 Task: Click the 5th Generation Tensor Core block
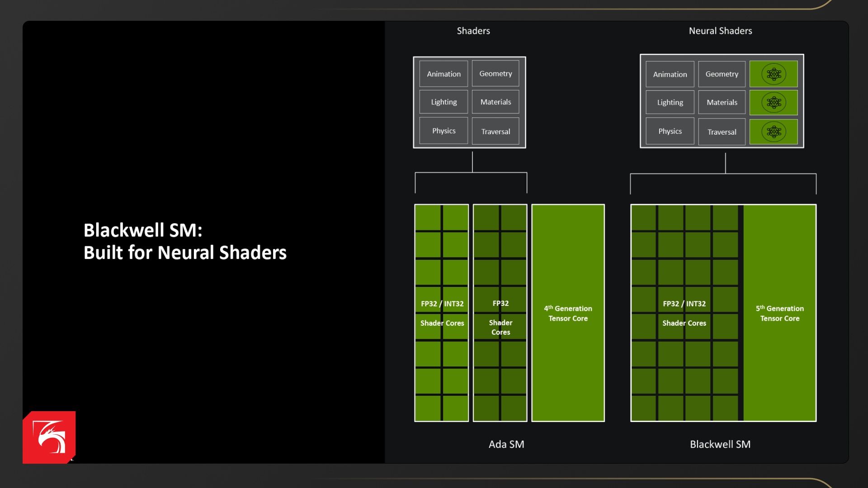pyautogui.click(x=779, y=313)
